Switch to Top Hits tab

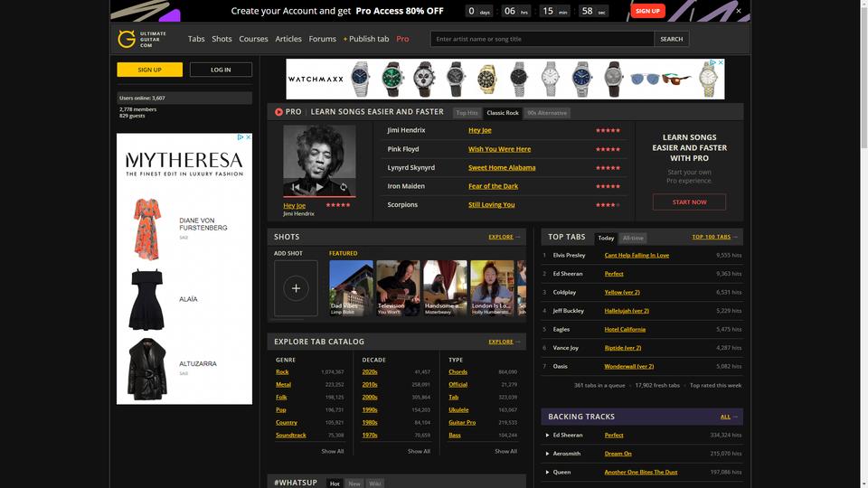(x=467, y=113)
